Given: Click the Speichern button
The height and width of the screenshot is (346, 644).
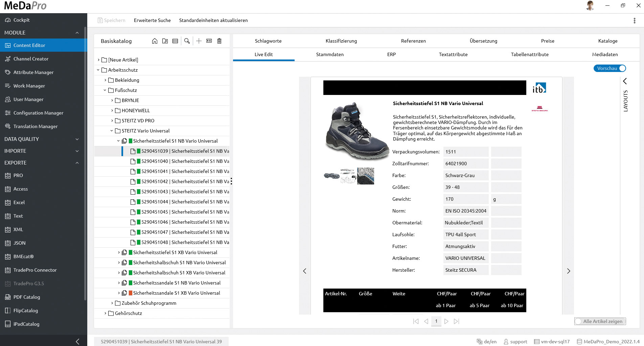Looking at the screenshot, I should point(111,20).
